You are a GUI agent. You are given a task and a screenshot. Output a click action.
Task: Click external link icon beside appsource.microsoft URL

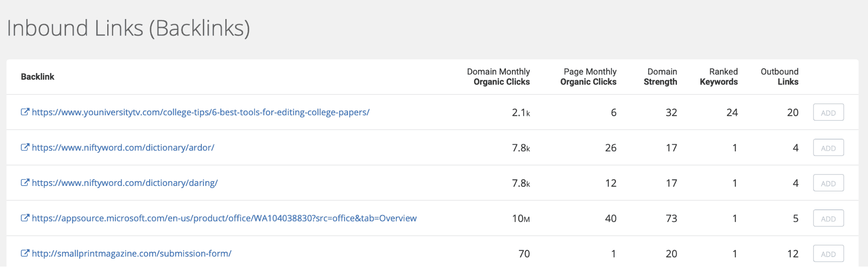tap(25, 218)
